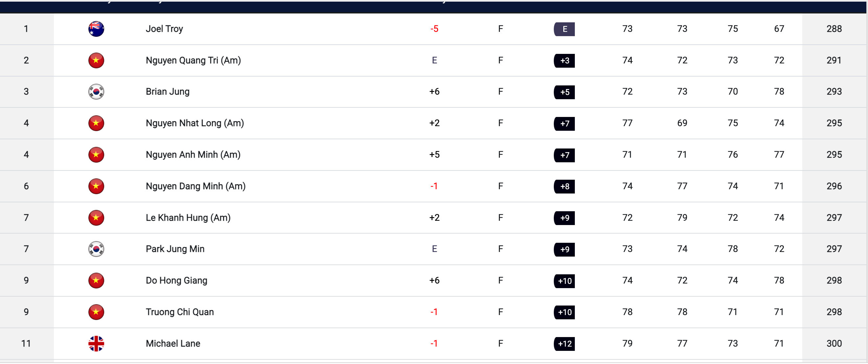Open Michael Lane's player name link
Screen dimensions: 868x364
(x=173, y=344)
